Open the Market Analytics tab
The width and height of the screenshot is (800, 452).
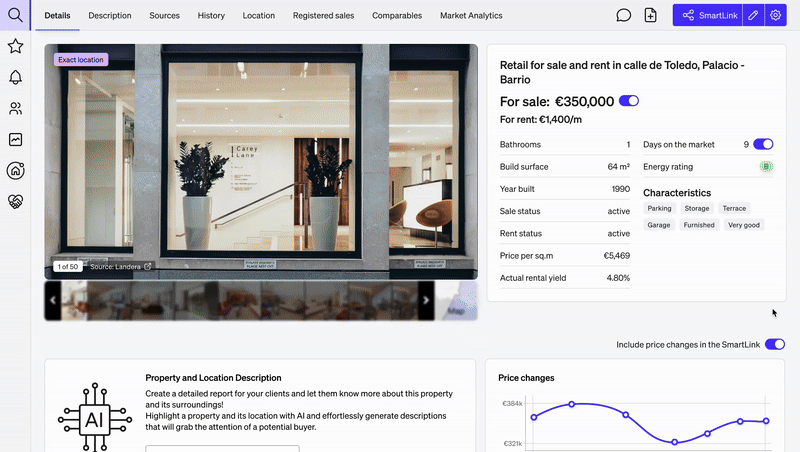point(471,15)
